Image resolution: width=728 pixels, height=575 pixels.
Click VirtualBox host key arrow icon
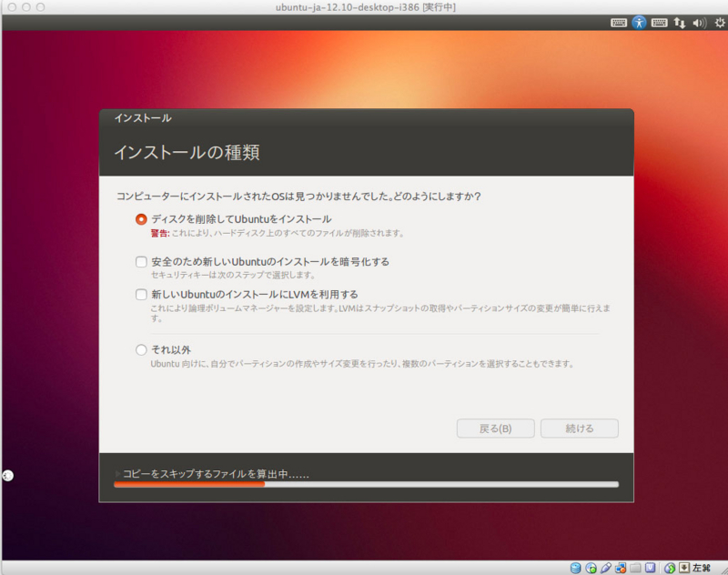684,568
